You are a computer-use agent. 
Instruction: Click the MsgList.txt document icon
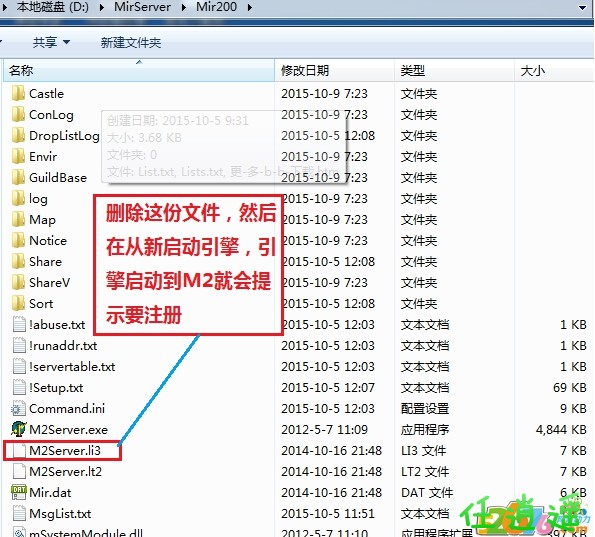click(19, 513)
